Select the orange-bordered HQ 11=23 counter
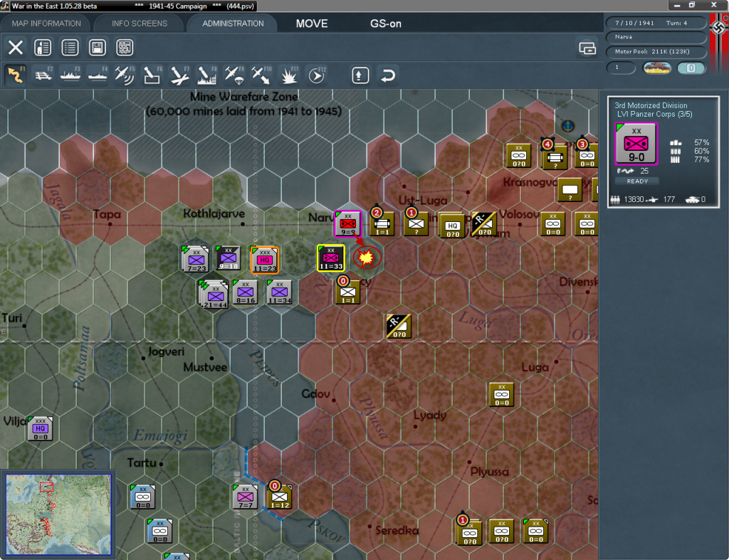729x560 pixels. (x=265, y=260)
